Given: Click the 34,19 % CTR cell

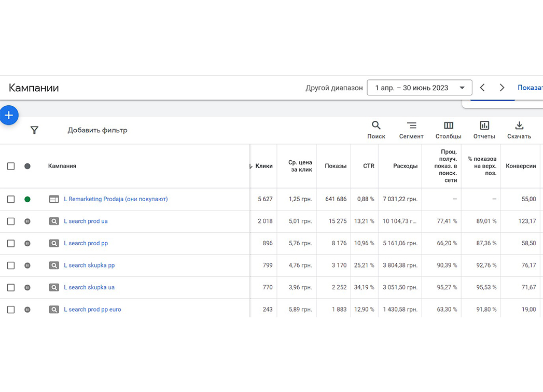Looking at the screenshot, I should coord(364,287).
